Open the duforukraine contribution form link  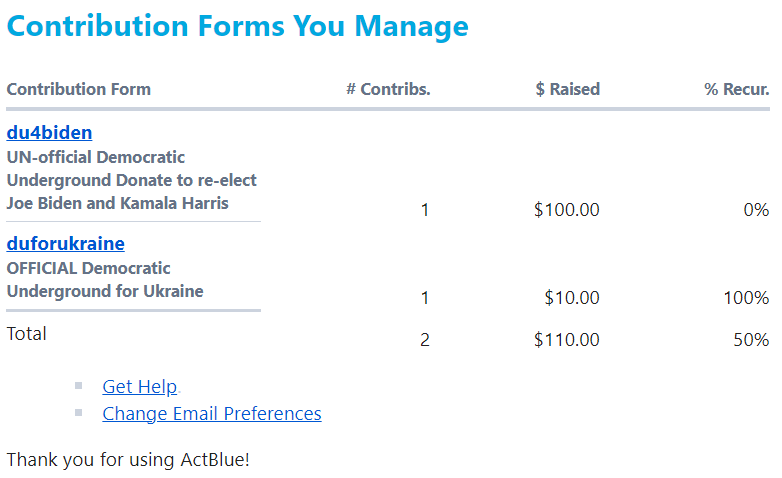[x=65, y=244]
